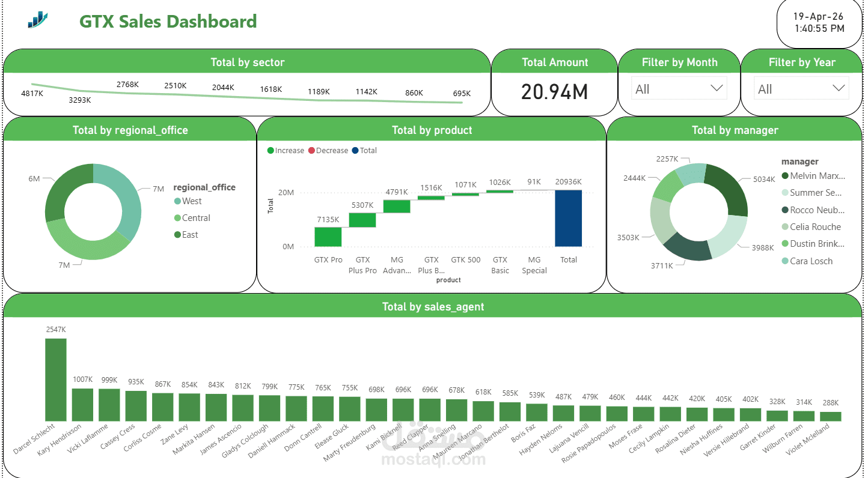The image size is (868, 478).
Task: Click the 3988K manager donut segment
Action: [729, 235]
